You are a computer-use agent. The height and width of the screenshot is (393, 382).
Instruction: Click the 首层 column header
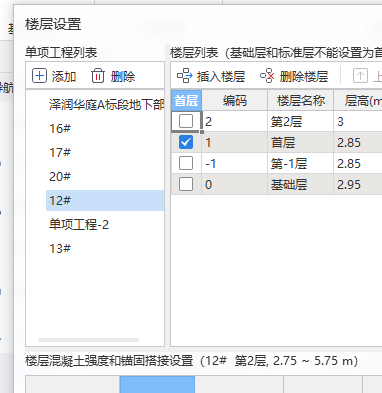coord(186,100)
